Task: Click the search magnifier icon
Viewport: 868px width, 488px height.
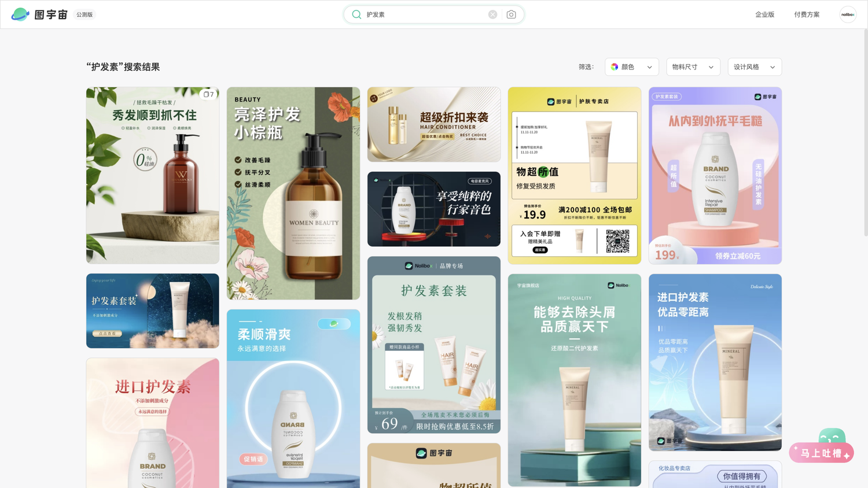Action: [356, 14]
